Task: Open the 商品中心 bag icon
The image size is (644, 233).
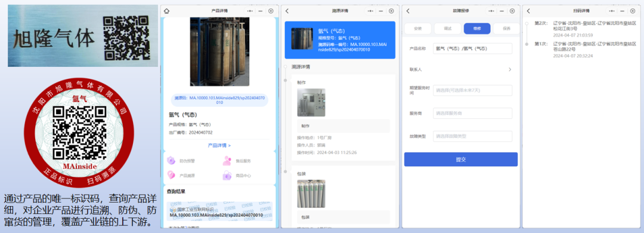Action: click(227, 176)
